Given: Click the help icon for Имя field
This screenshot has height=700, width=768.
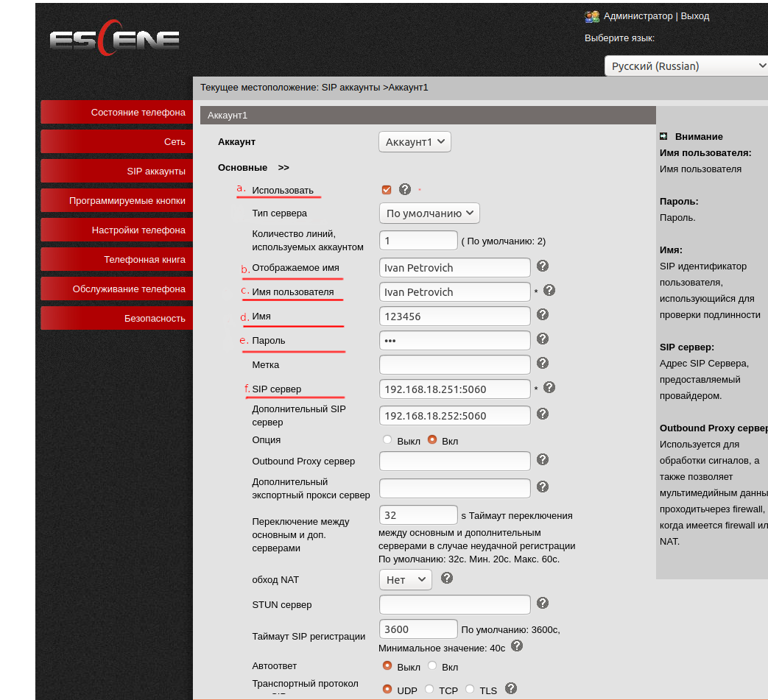Looking at the screenshot, I should pyautogui.click(x=542, y=314).
